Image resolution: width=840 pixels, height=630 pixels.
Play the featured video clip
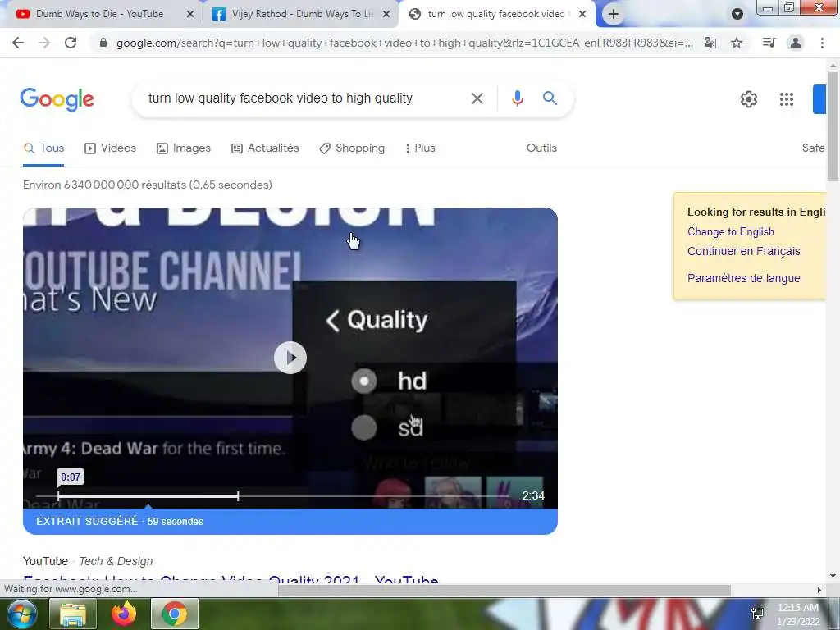pos(290,358)
